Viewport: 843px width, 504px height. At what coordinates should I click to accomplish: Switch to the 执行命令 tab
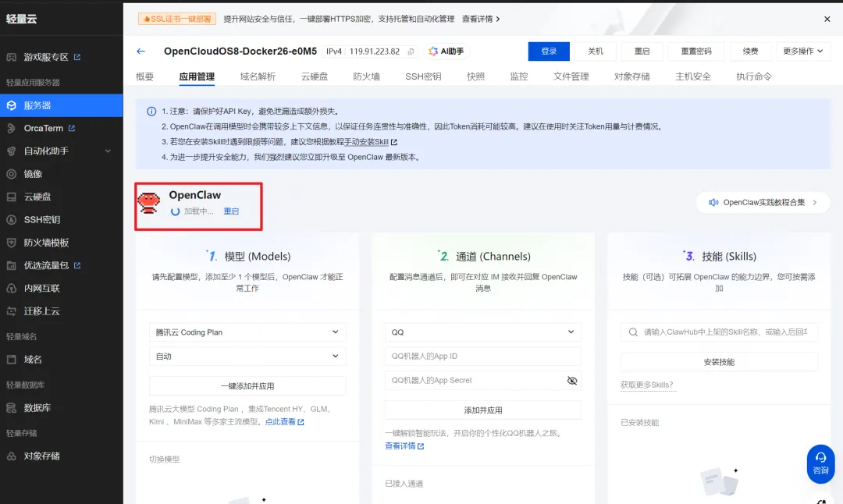coord(754,76)
